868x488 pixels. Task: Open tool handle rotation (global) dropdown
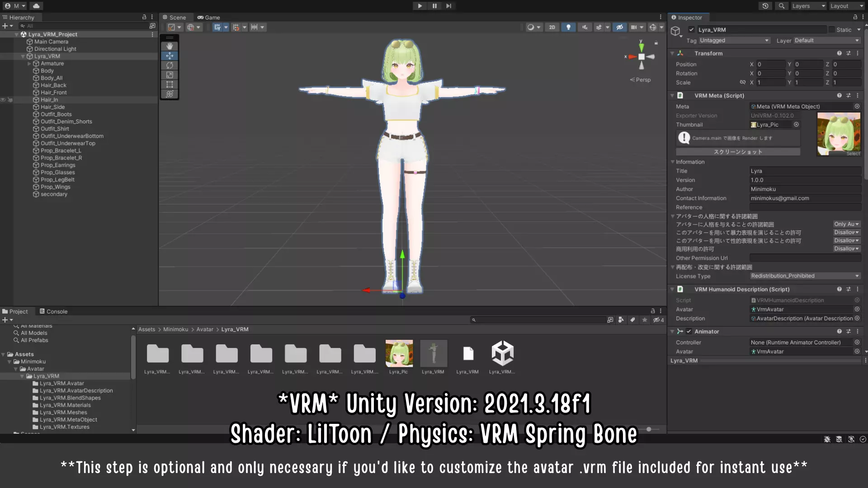click(193, 27)
